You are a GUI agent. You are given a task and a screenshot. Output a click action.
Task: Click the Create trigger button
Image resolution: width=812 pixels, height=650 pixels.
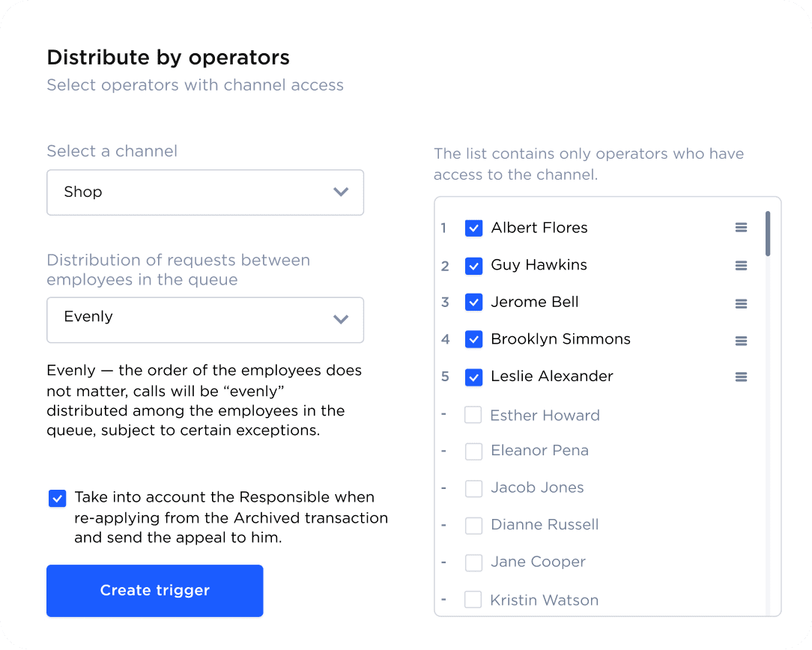click(154, 590)
